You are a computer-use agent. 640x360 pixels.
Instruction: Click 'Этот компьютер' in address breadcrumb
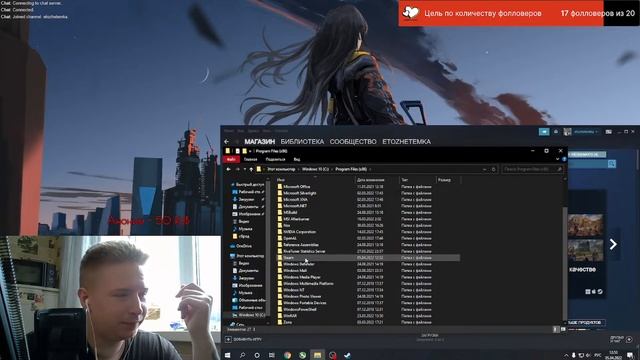point(281,169)
